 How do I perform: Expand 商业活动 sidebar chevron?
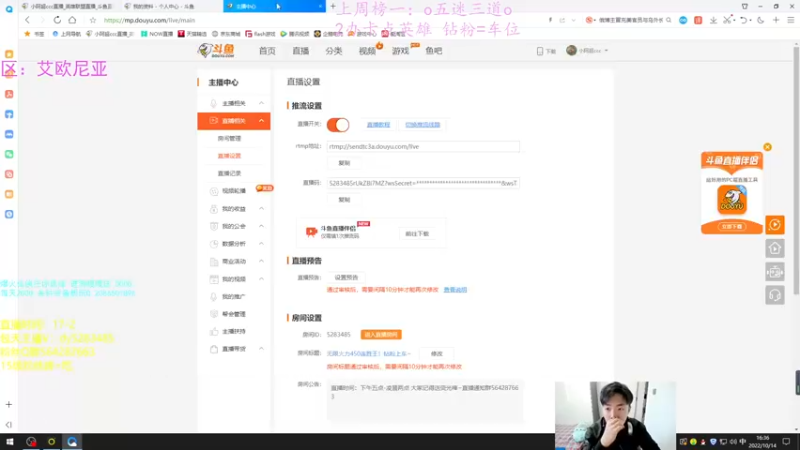pyautogui.click(x=261, y=261)
